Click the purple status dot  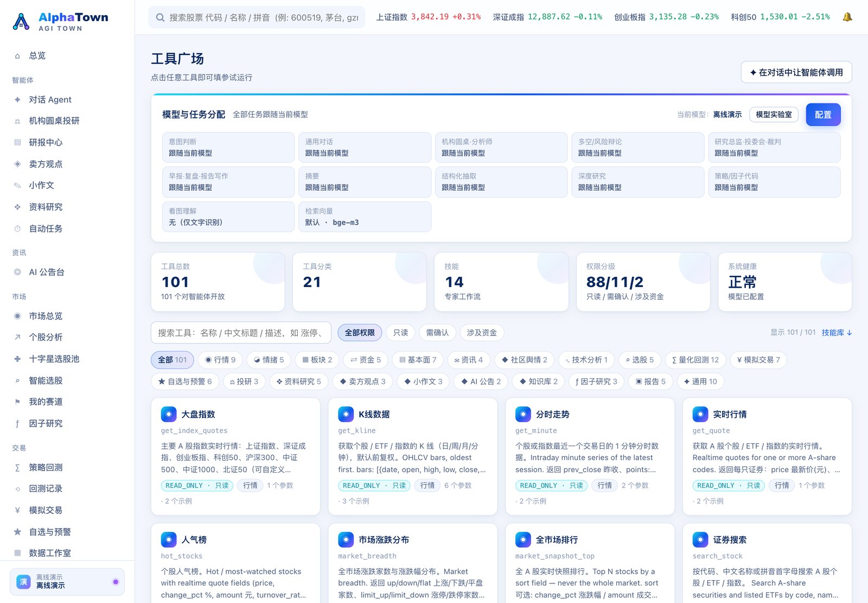(x=116, y=582)
